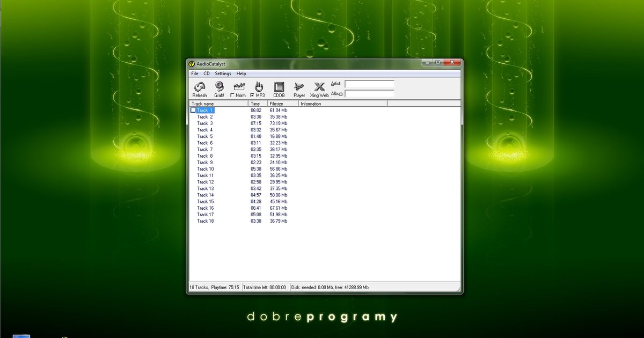Viewport: 644px width, 338px height.
Task: Click into the Artist field
Action: click(369, 84)
